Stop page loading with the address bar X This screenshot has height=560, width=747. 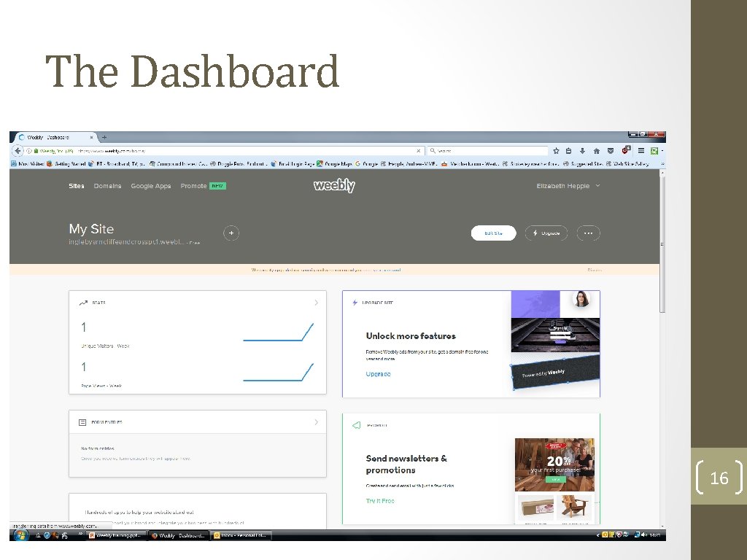pyautogui.click(x=418, y=151)
